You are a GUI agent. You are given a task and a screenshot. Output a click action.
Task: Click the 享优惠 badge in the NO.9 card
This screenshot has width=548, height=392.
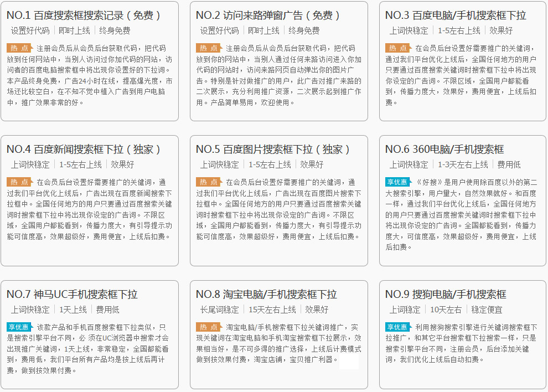(x=398, y=327)
